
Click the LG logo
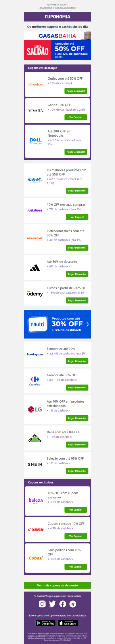click(x=35, y=410)
